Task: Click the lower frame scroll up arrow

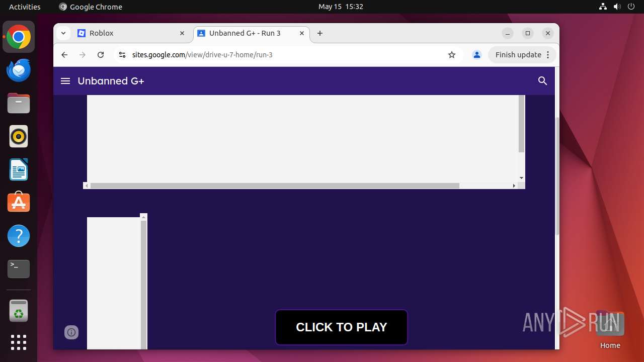Action: (144, 217)
